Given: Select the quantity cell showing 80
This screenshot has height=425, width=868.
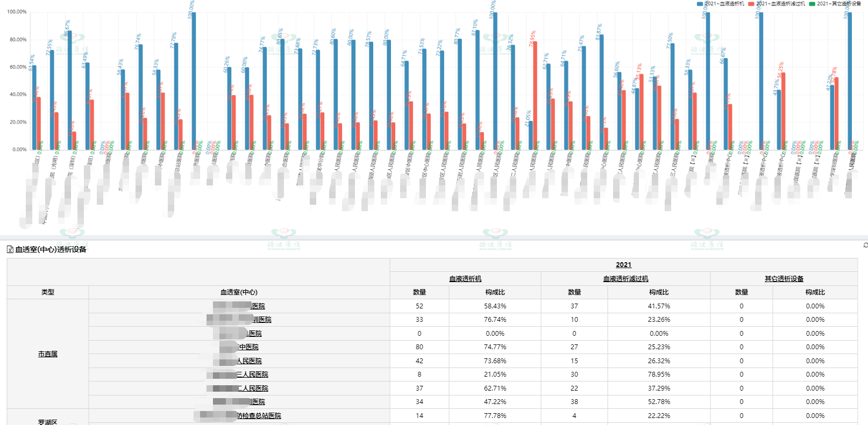Looking at the screenshot, I should (419, 347).
